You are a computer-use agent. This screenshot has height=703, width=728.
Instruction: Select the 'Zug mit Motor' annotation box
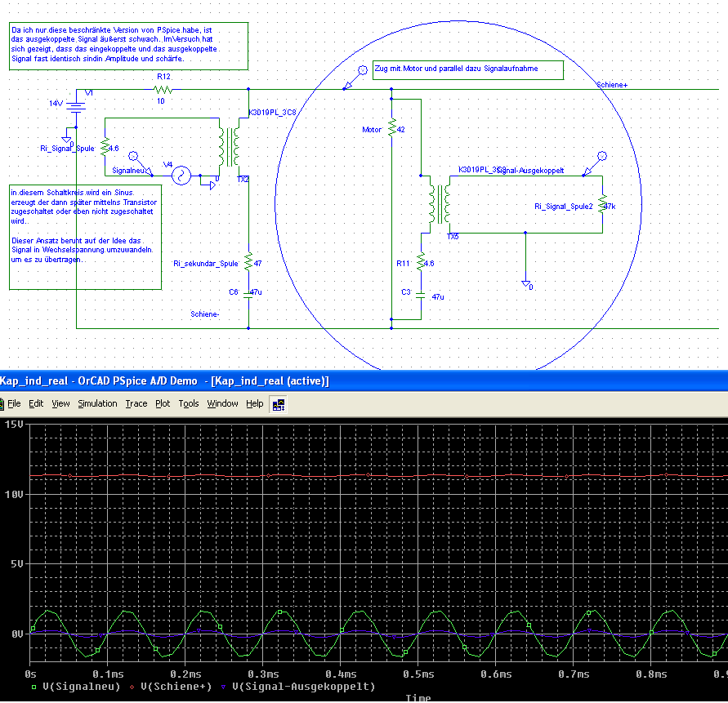[x=468, y=69]
